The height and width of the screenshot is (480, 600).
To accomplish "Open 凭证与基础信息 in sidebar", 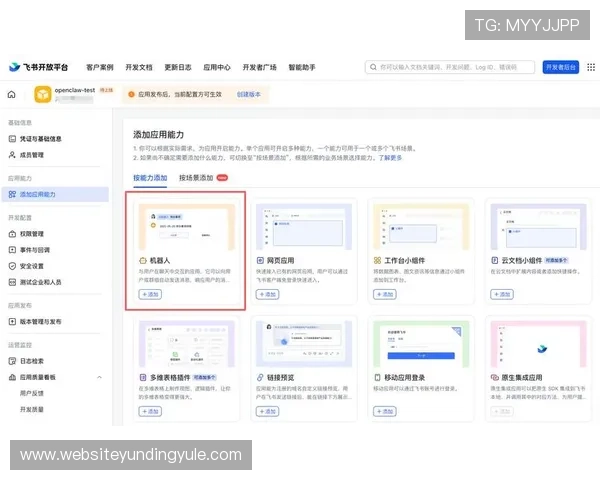I will (41, 139).
